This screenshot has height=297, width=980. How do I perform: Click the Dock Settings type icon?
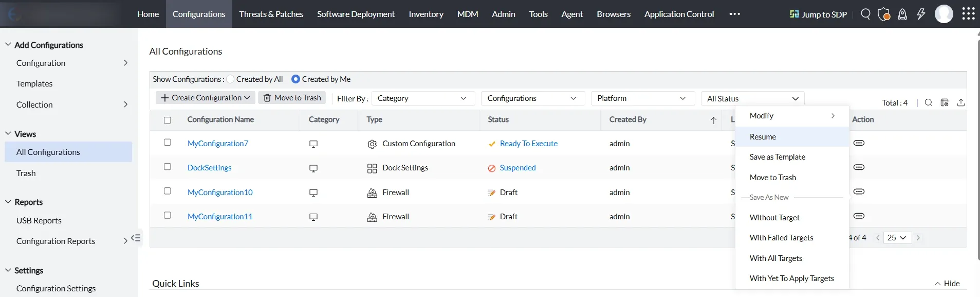pos(372,168)
